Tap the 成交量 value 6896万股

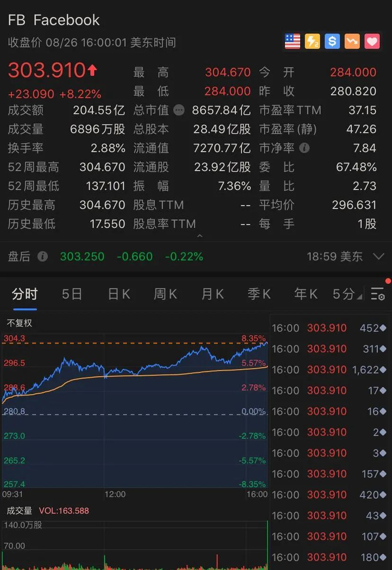coord(97,129)
